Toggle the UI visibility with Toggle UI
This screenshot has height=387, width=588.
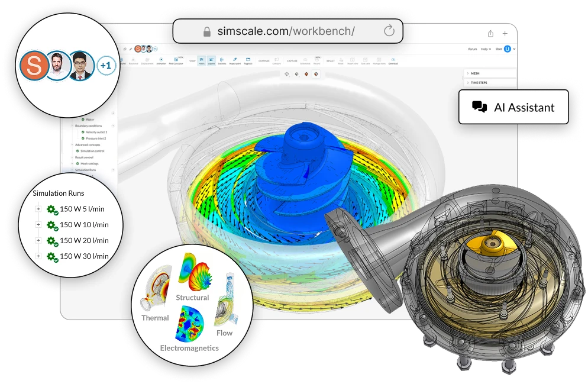(247, 60)
